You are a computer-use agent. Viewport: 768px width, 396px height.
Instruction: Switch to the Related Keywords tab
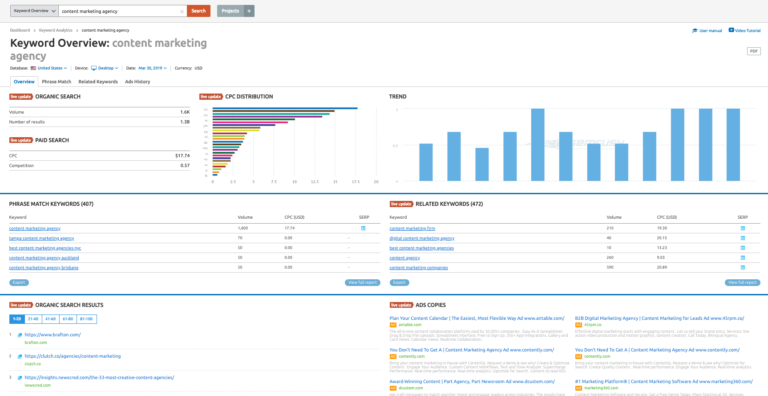pyautogui.click(x=98, y=81)
